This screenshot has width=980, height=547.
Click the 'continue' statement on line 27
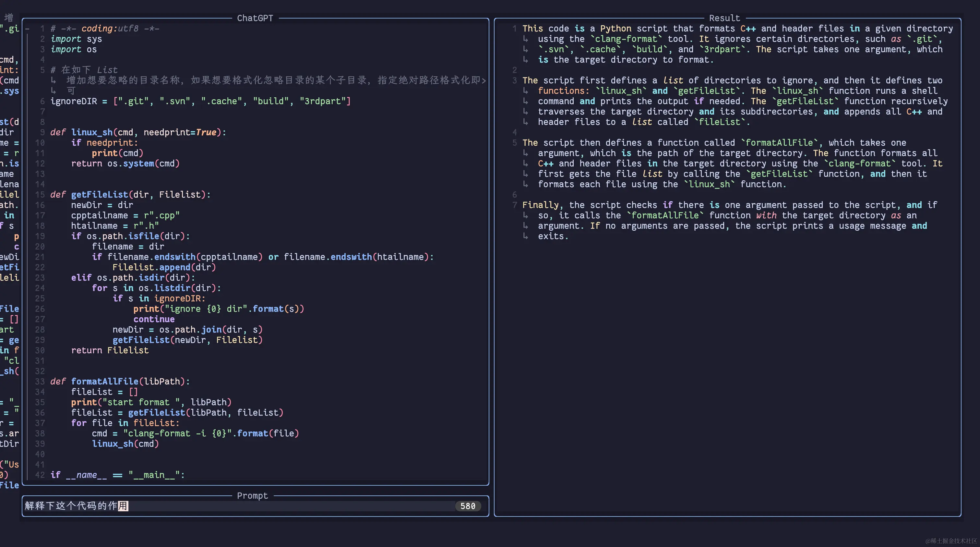point(154,319)
